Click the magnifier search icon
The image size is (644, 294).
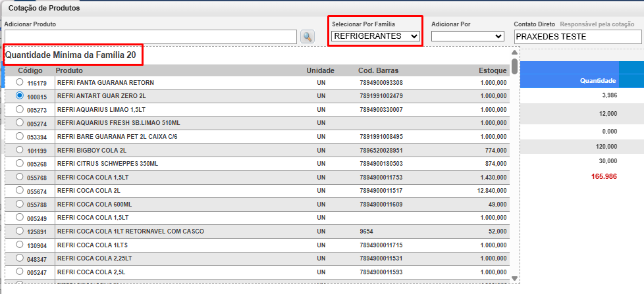(308, 37)
